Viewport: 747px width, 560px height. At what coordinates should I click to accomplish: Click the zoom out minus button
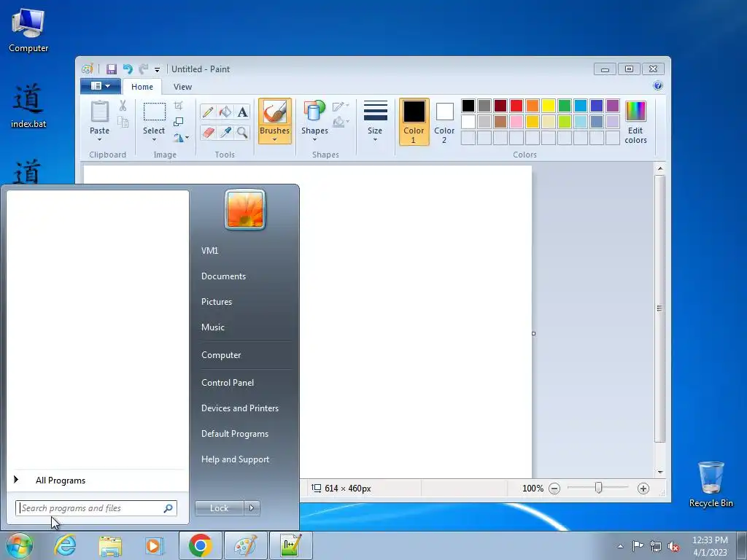[554, 489]
